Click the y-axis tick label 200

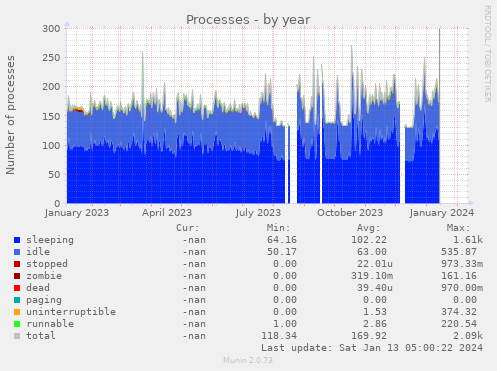tap(51, 87)
